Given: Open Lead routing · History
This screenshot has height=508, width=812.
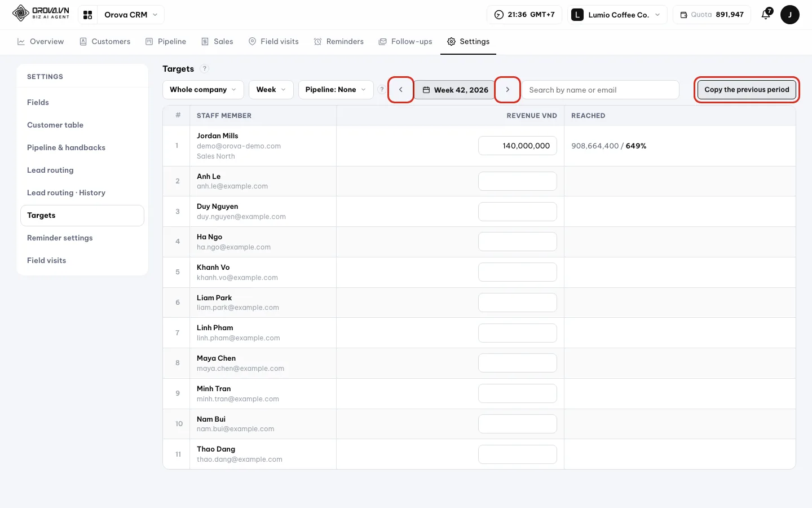Looking at the screenshot, I should pyautogui.click(x=82, y=192).
